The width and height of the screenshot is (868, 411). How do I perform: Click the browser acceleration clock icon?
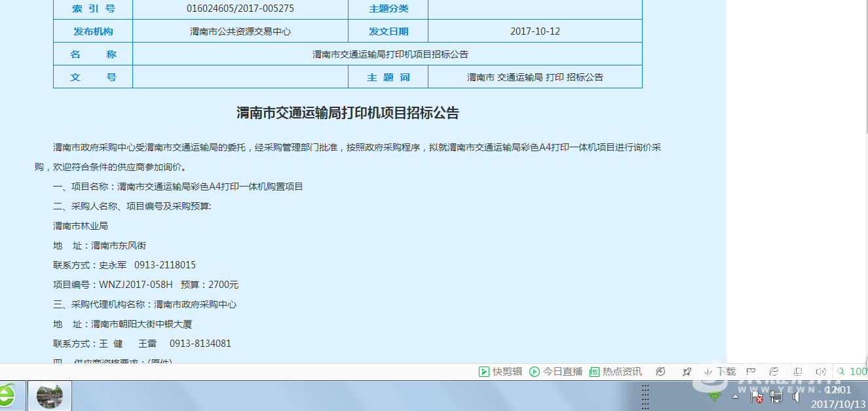tap(660, 372)
